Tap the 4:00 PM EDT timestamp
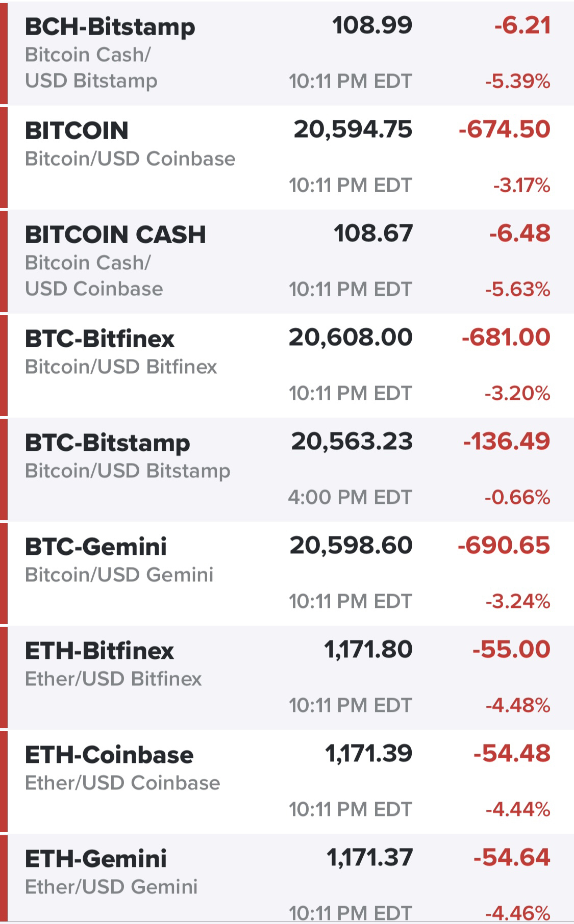 [x=350, y=497]
